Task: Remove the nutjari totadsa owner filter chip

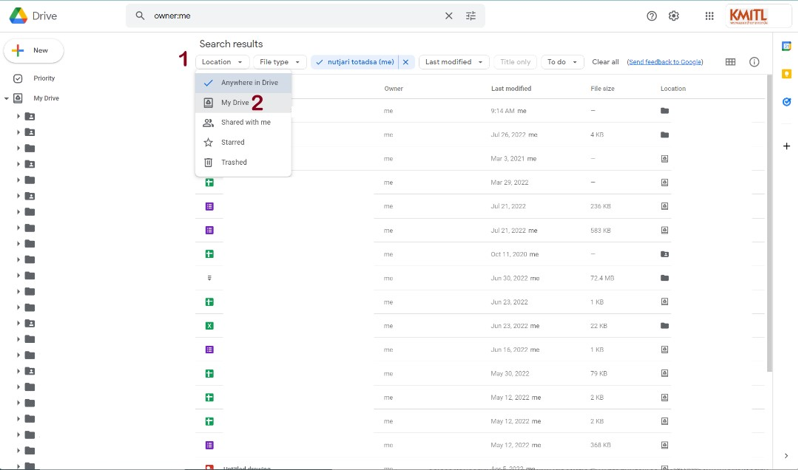Action: [x=406, y=62]
